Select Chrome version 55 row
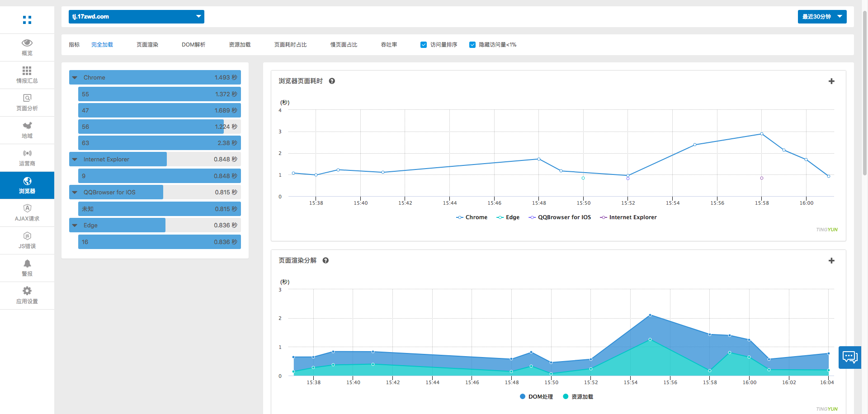 pos(160,94)
